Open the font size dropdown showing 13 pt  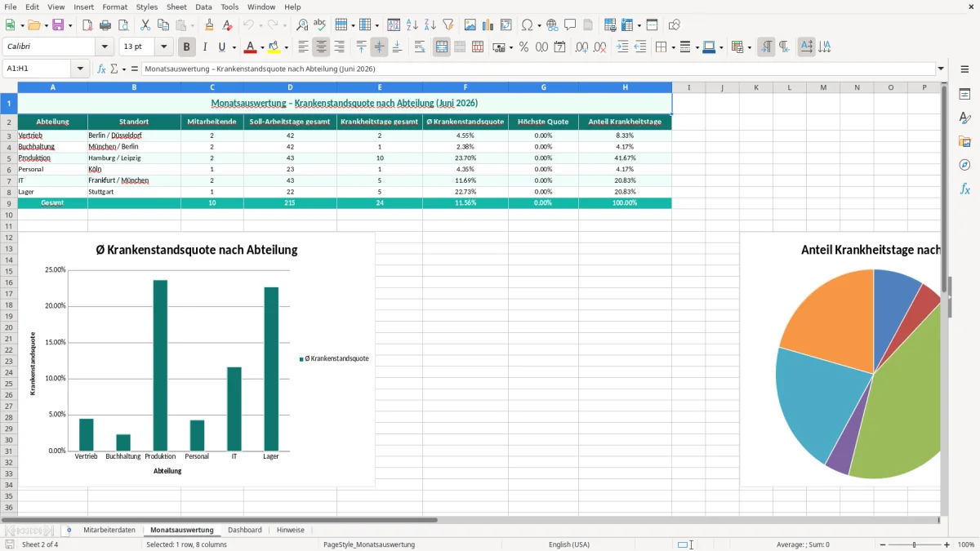pos(164,47)
